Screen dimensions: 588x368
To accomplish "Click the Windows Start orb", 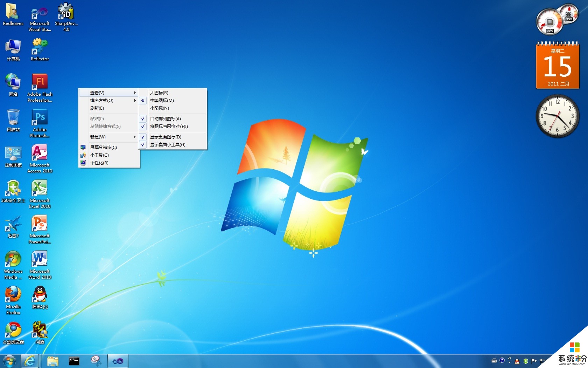I will coord(9,361).
